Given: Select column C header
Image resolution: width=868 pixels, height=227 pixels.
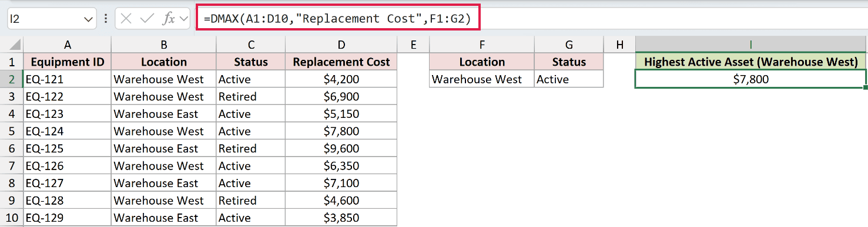Looking at the screenshot, I should [x=251, y=45].
